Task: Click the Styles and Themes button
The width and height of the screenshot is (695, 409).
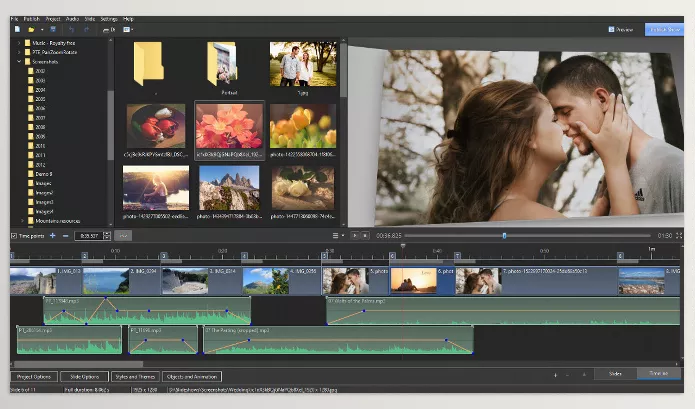Action: [x=135, y=377]
